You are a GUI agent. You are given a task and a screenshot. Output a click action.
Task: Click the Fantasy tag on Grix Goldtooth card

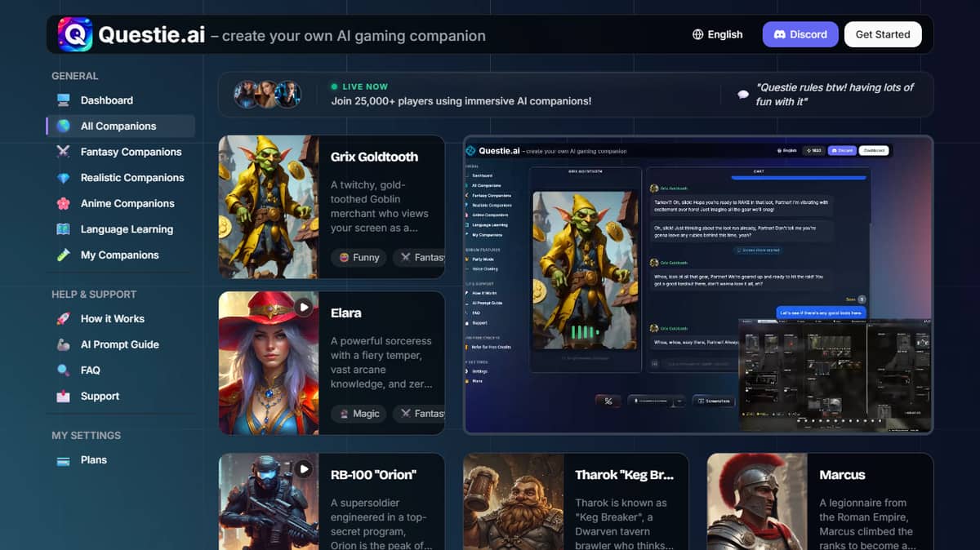[x=419, y=257]
